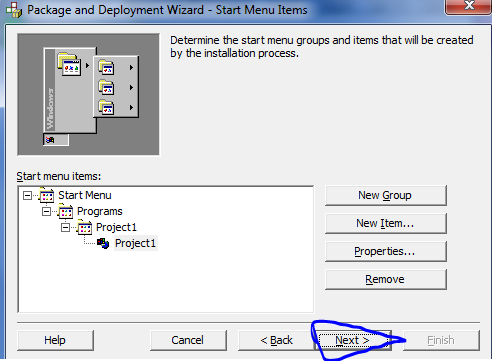
Task: Select the Start Menu tree label
Action: click(x=85, y=195)
